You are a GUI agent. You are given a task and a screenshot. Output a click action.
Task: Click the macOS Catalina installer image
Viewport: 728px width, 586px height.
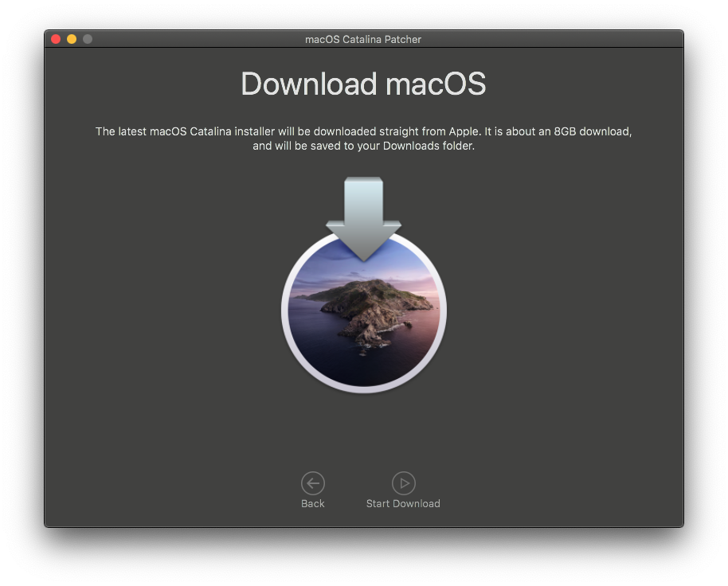tap(363, 285)
